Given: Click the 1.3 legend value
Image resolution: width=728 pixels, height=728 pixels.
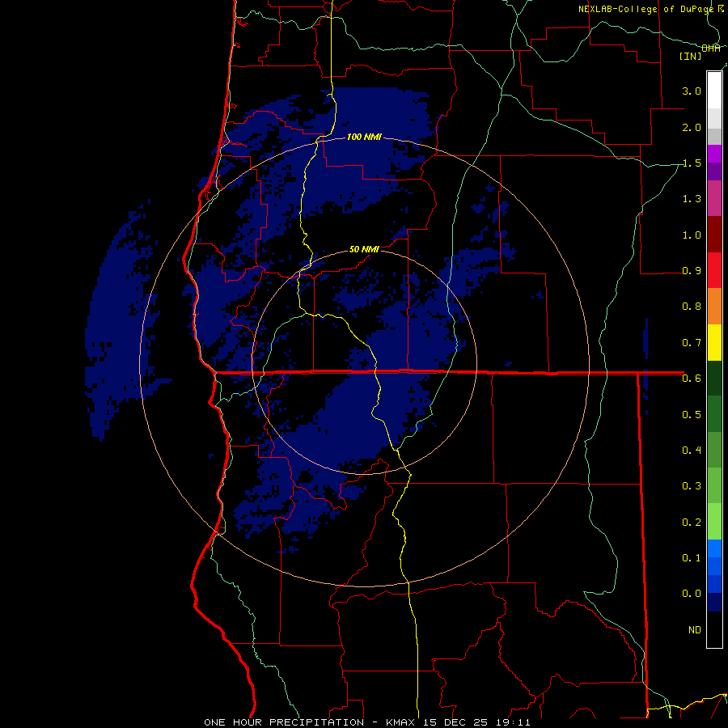Looking at the screenshot, I should (x=692, y=199).
